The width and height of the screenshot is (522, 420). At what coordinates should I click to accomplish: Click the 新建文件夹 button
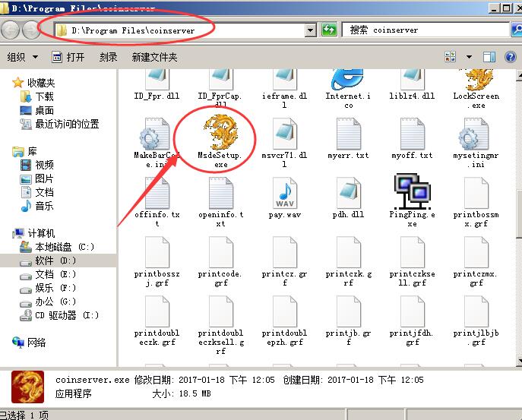154,57
